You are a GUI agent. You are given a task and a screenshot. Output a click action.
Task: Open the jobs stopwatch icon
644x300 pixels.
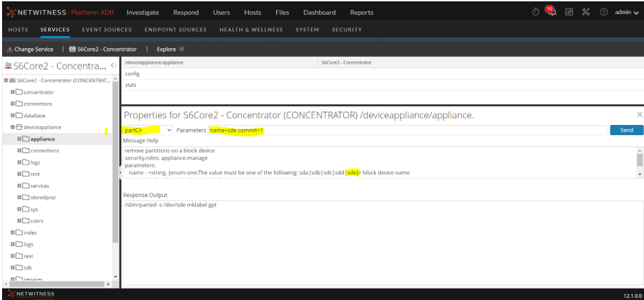point(535,12)
